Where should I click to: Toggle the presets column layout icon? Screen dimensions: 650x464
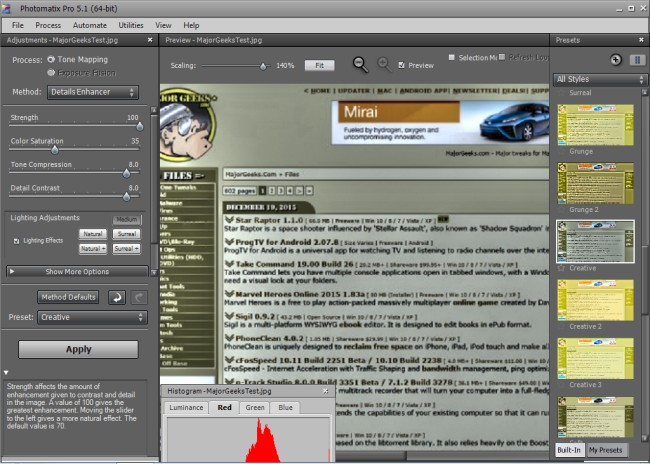(637, 60)
